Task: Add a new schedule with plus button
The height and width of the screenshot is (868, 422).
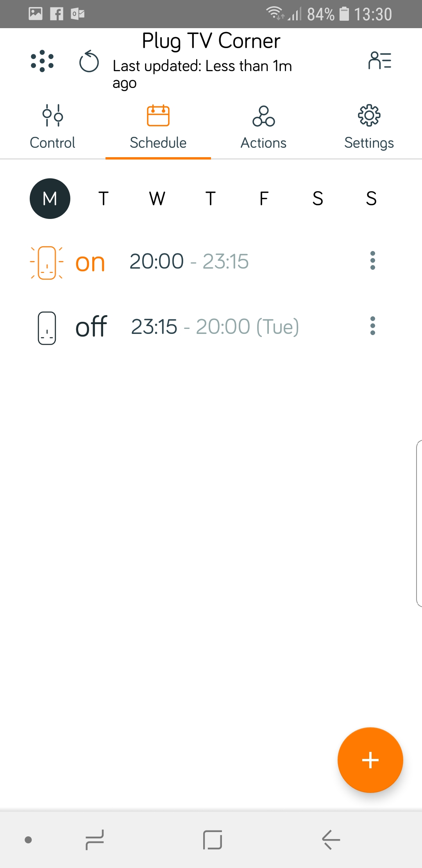Action: [370, 760]
